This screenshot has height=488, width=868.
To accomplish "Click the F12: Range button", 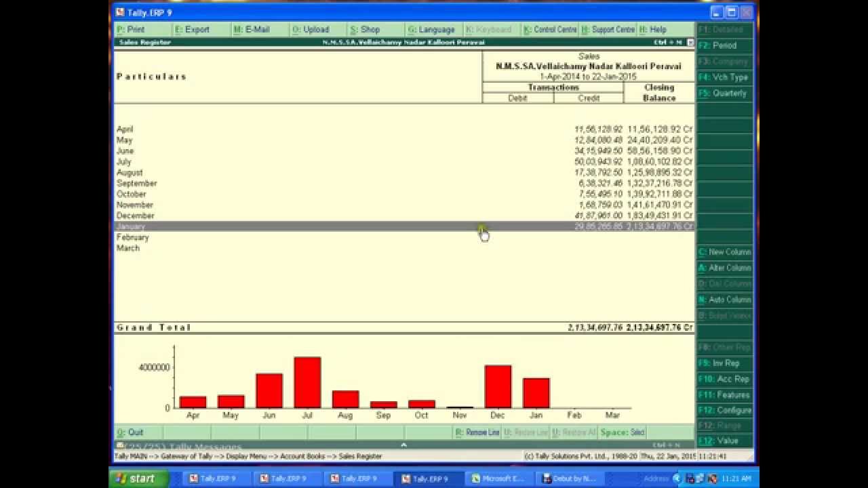I will point(725,425).
